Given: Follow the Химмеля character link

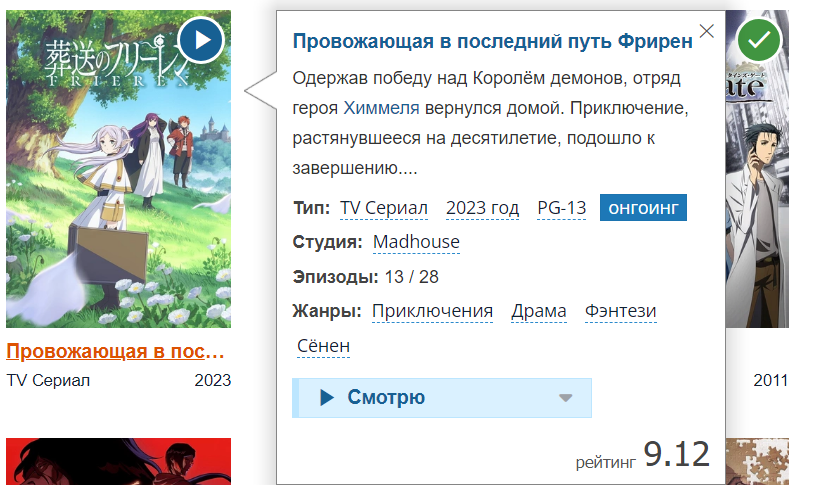Looking at the screenshot, I should point(381,108).
